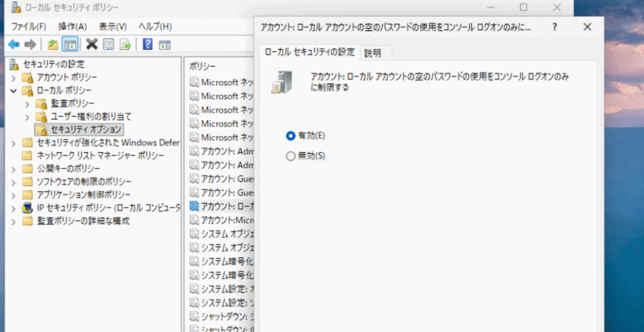Open Properties via the toolbar icon
Viewport: 644px width, 332px height.
(x=109, y=44)
